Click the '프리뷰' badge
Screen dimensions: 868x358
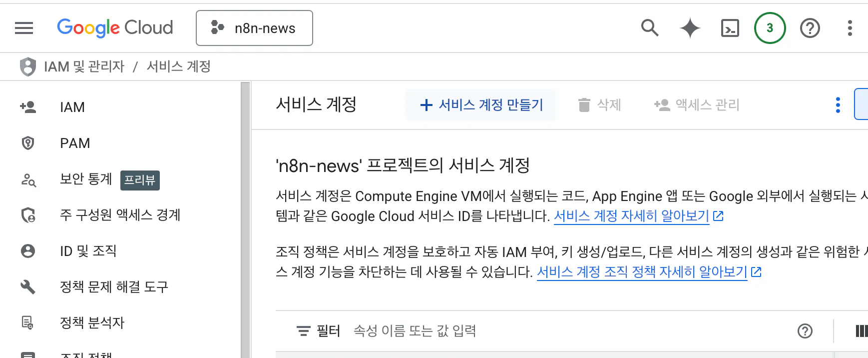[x=140, y=180]
